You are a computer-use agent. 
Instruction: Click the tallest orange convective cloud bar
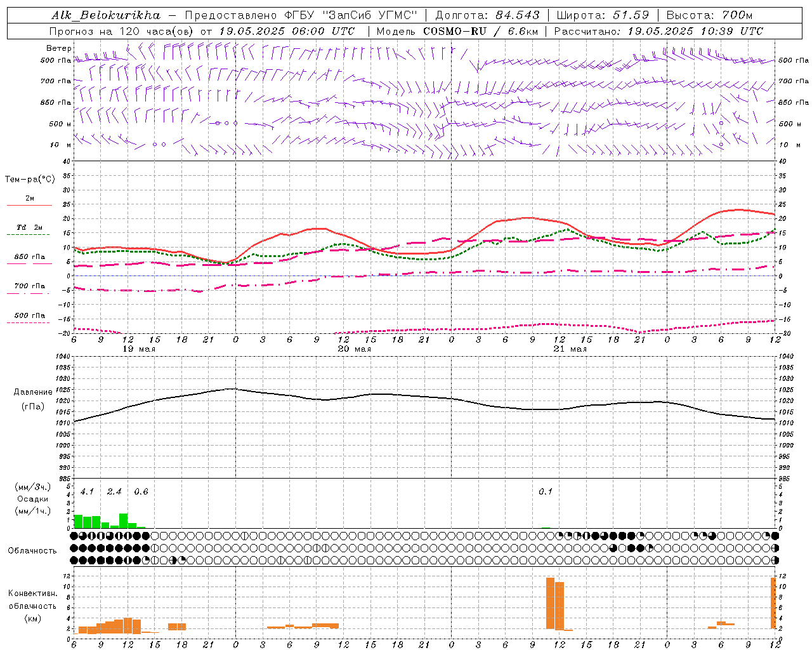point(550,603)
